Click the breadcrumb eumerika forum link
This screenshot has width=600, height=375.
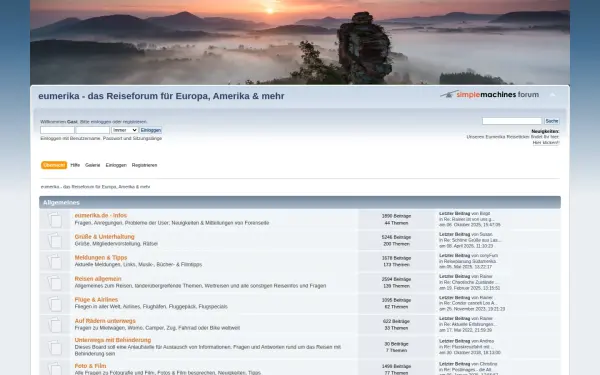click(x=95, y=187)
